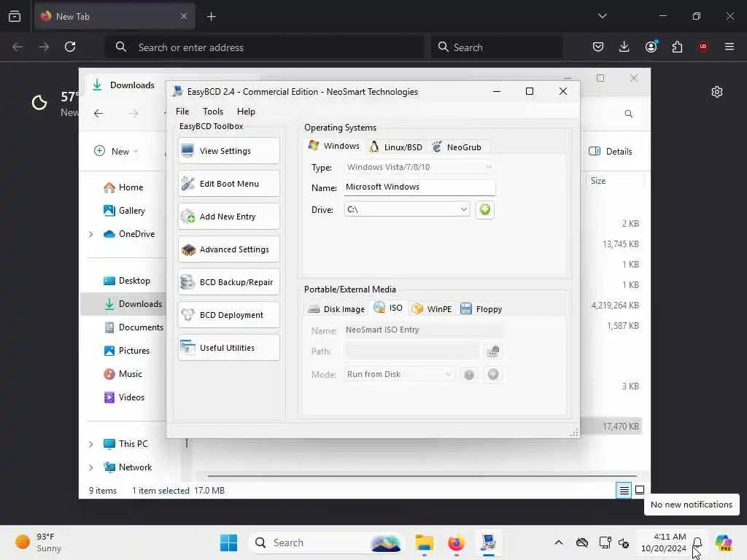747x560 pixels.
Task: Select the ISO media tab
Action: tap(388, 308)
